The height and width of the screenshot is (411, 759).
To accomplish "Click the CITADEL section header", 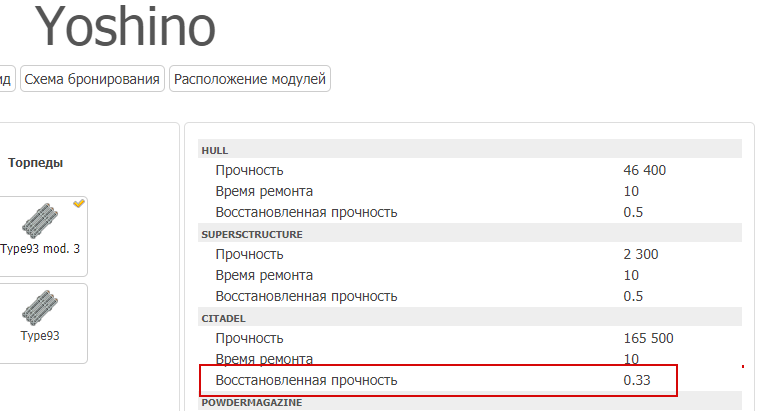I will (470, 318).
